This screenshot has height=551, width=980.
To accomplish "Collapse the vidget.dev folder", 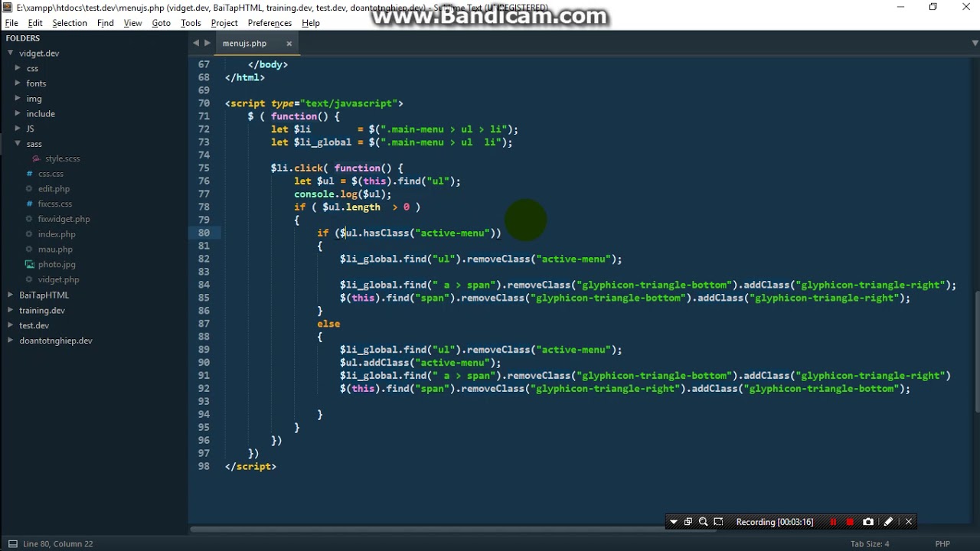I will coord(11,53).
